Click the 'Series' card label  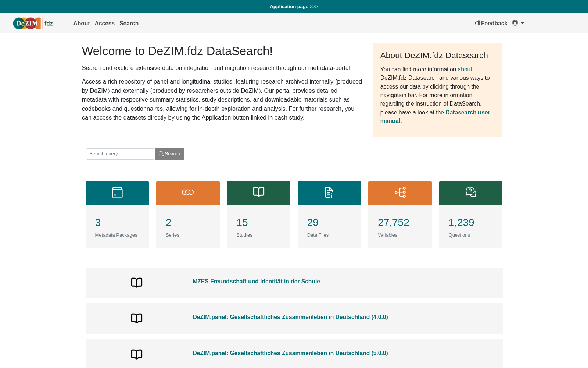pos(172,235)
